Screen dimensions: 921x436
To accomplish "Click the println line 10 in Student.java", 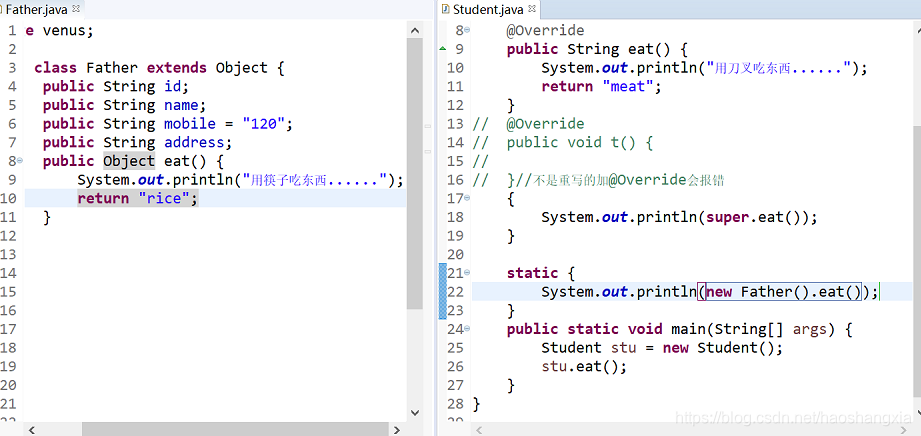I will click(704, 68).
